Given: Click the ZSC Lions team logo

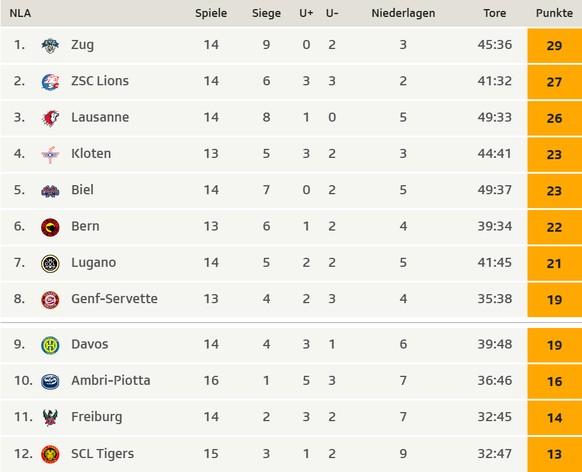Looking at the screenshot, I should [x=50, y=82].
